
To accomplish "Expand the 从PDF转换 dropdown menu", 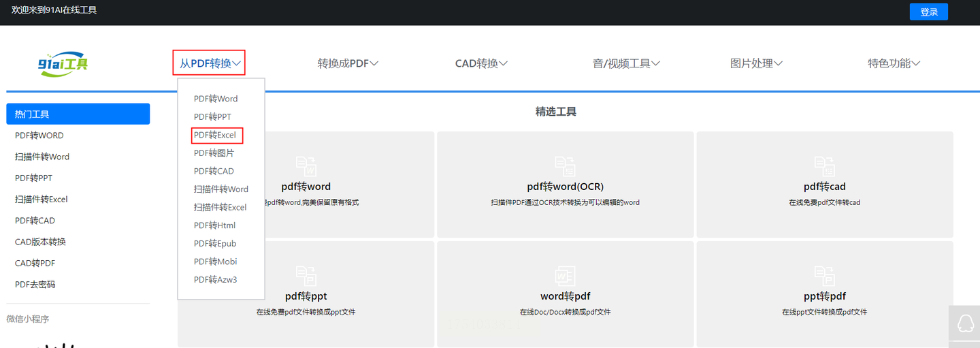I will pos(210,63).
